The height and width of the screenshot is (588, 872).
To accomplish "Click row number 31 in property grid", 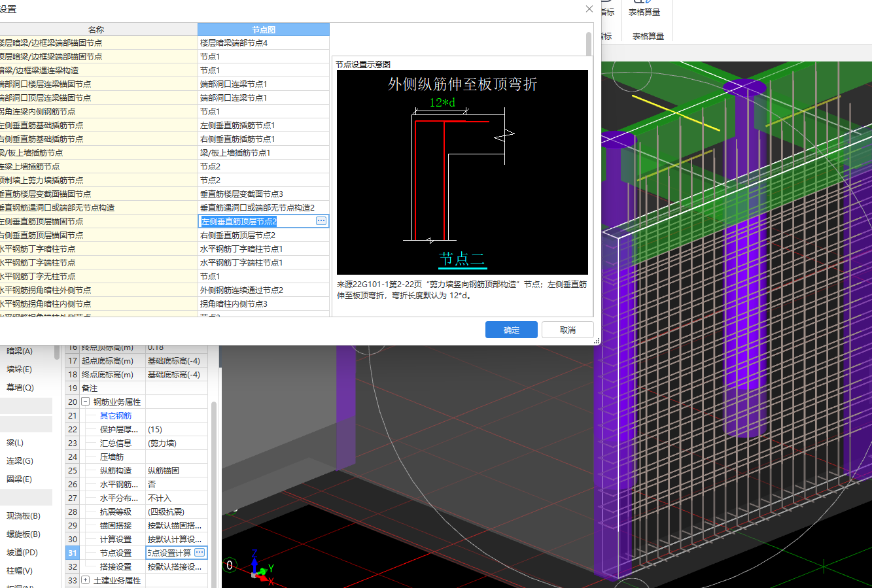I will pyautogui.click(x=73, y=553).
